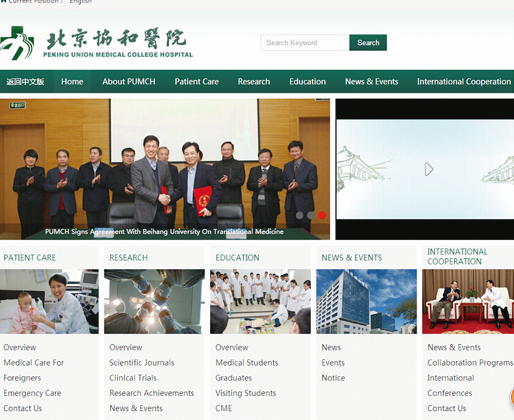Open News & Events under Research
514x420 pixels.
[x=136, y=408]
